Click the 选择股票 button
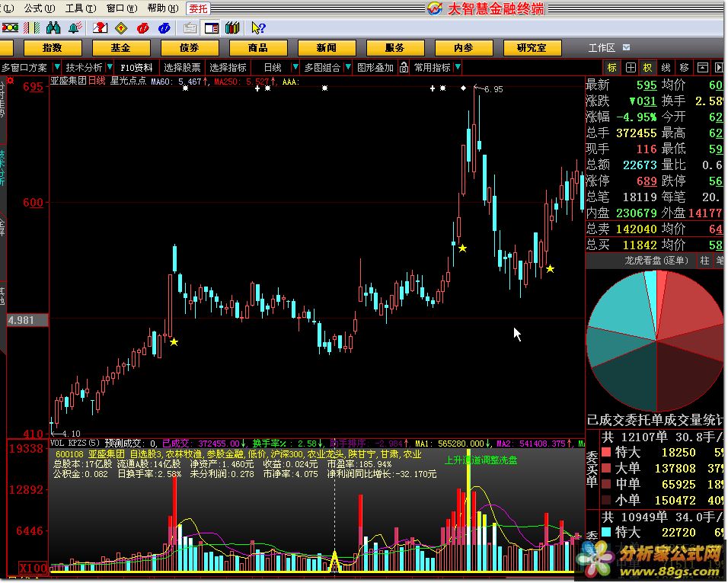This screenshot has width=728, height=583. 182,68
